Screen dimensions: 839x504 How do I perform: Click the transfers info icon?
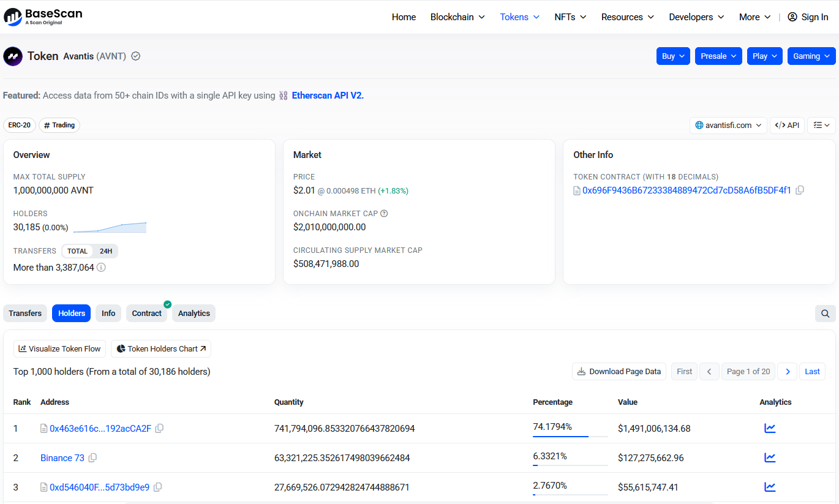[101, 268]
